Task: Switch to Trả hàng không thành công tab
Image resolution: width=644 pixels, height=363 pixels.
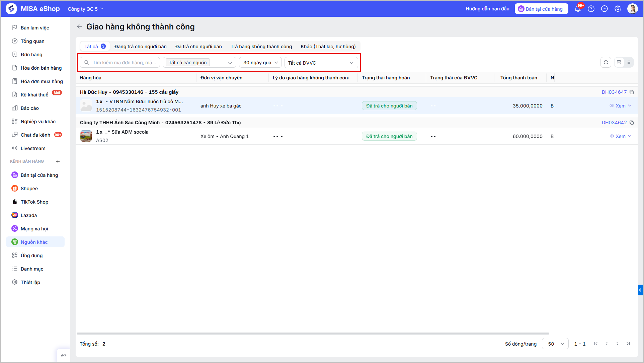Action: click(x=261, y=47)
